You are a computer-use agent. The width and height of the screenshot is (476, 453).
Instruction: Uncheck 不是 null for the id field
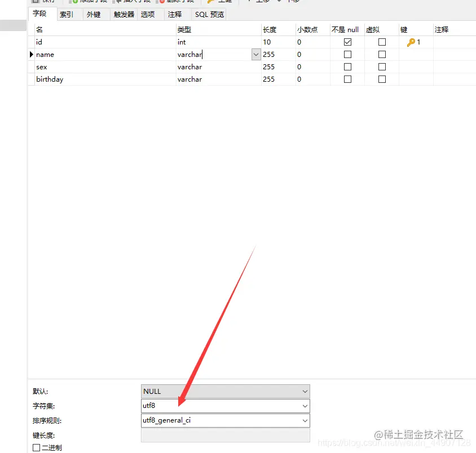coord(348,42)
